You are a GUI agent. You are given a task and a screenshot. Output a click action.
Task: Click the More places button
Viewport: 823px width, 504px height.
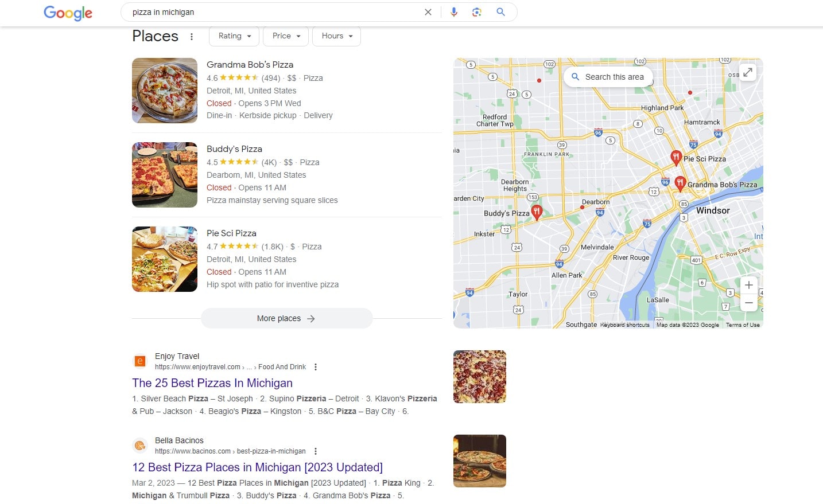[286, 318]
